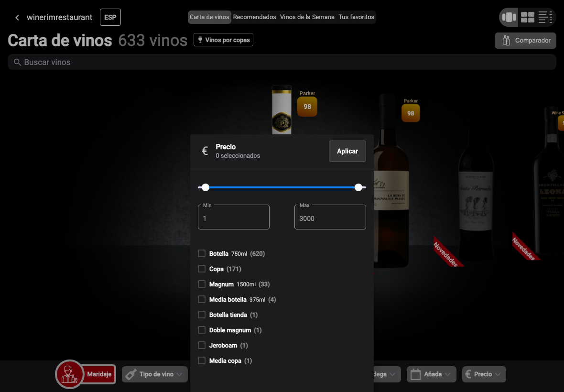This screenshot has width=564, height=392.
Task: Check the Magnum 1500ml option
Action: tap(201, 284)
